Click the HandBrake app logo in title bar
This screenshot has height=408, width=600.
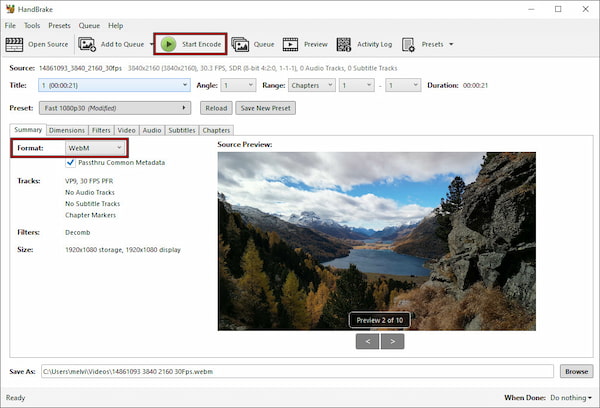10,8
